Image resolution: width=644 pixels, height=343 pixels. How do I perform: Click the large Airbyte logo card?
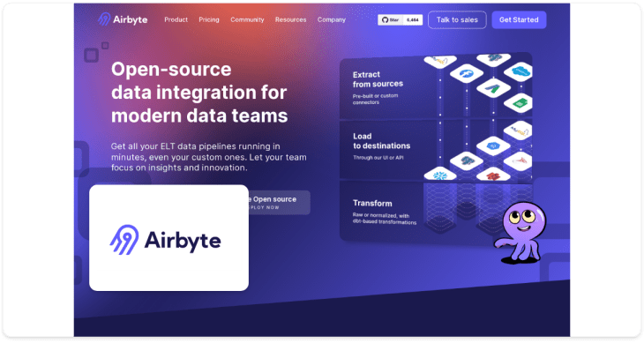tap(168, 238)
